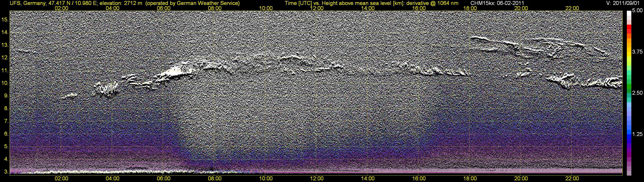Click the height axis label "14."
This screenshot has height=182, width=644.
(x=5, y=32)
